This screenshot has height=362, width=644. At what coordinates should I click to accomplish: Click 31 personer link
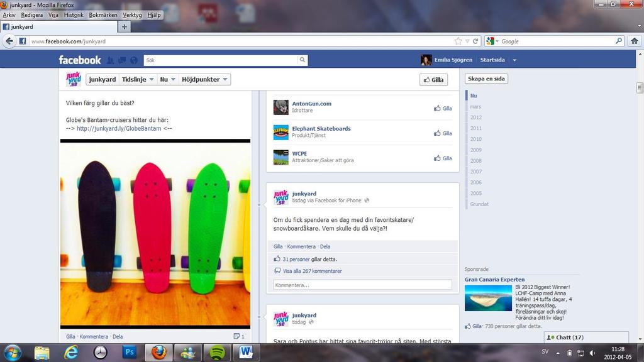click(296, 260)
